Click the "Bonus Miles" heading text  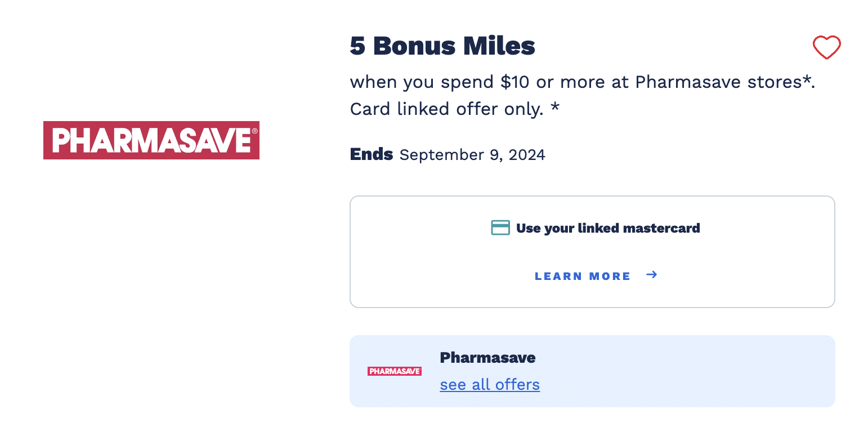click(454, 46)
